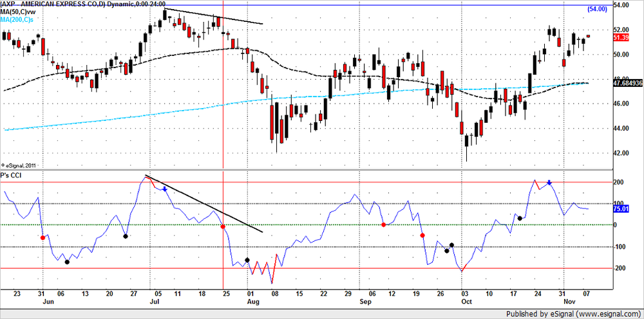
Task: Click the (54.00) price line label
Action: pyautogui.click(x=597, y=9)
